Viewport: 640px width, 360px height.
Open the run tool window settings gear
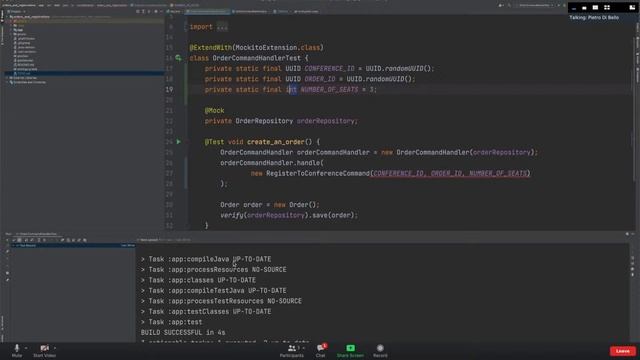coord(627,234)
